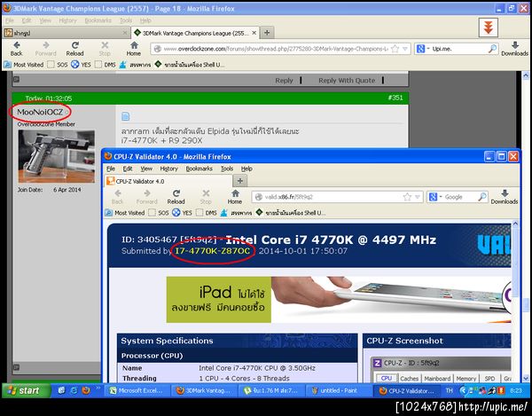The height and width of the screenshot is (416, 532).
Task: Click magnifier in CPU-Z window Google search box
Action: coord(482,197)
